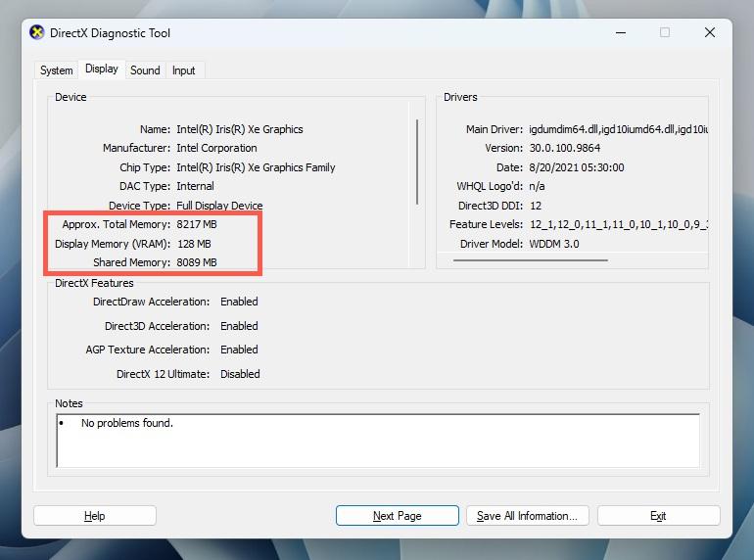754x560 pixels.
Task: Switch to the System tab
Action: tap(56, 70)
